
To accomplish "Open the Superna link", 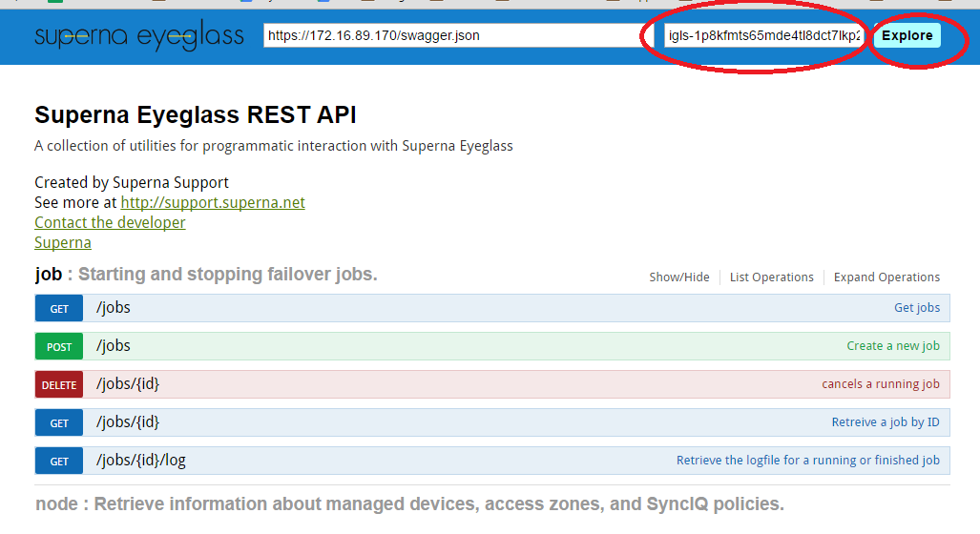I will pos(62,242).
